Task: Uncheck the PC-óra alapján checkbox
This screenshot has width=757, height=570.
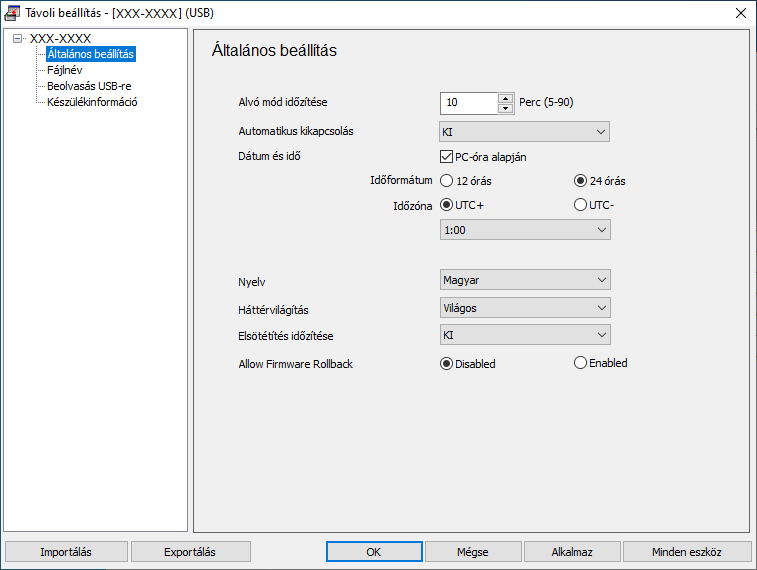Action: (x=447, y=156)
